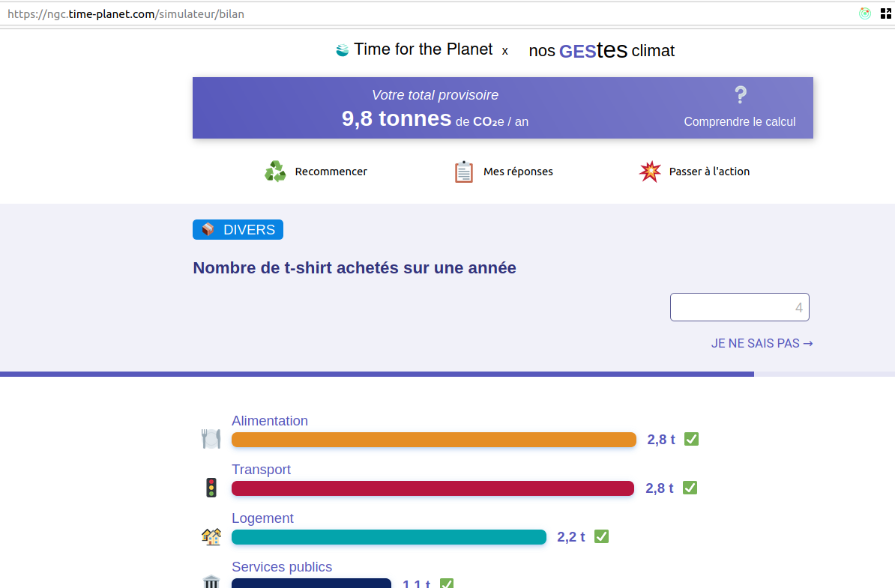The image size is (895, 588).
Task: Click the browser URL address bar
Action: [428, 13]
